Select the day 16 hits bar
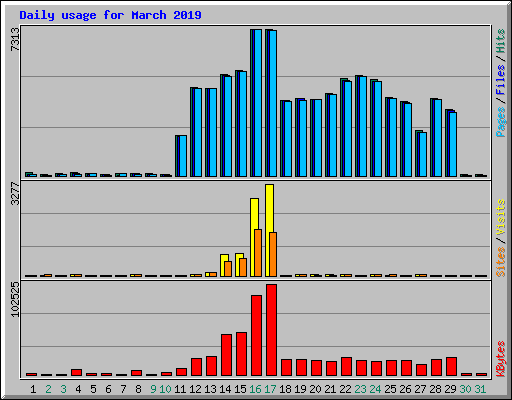This screenshot has width=512, height=400. click(x=256, y=103)
